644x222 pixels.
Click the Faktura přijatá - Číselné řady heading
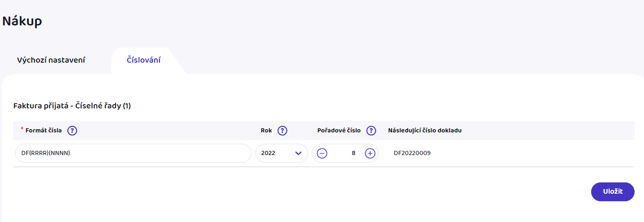pos(72,106)
